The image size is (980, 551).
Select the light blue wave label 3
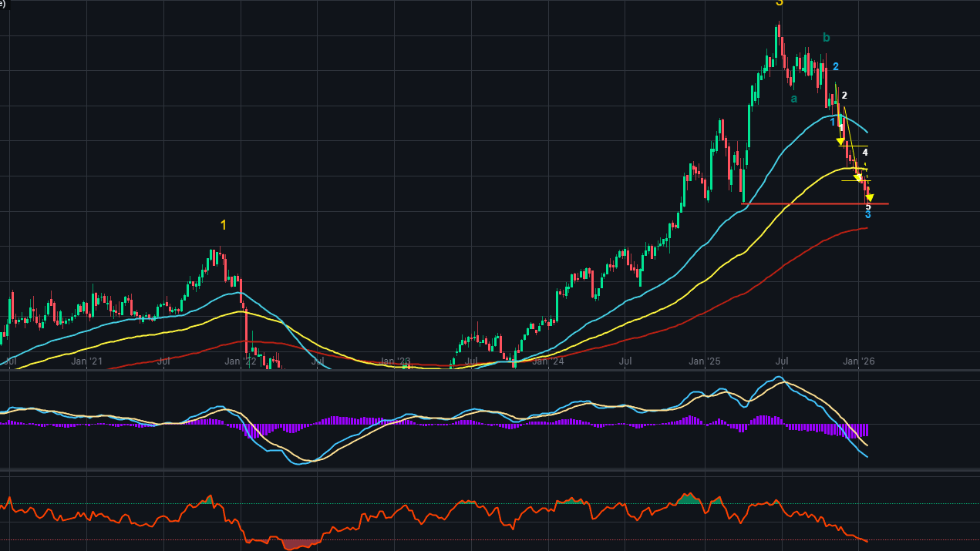(x=868, y=214)
